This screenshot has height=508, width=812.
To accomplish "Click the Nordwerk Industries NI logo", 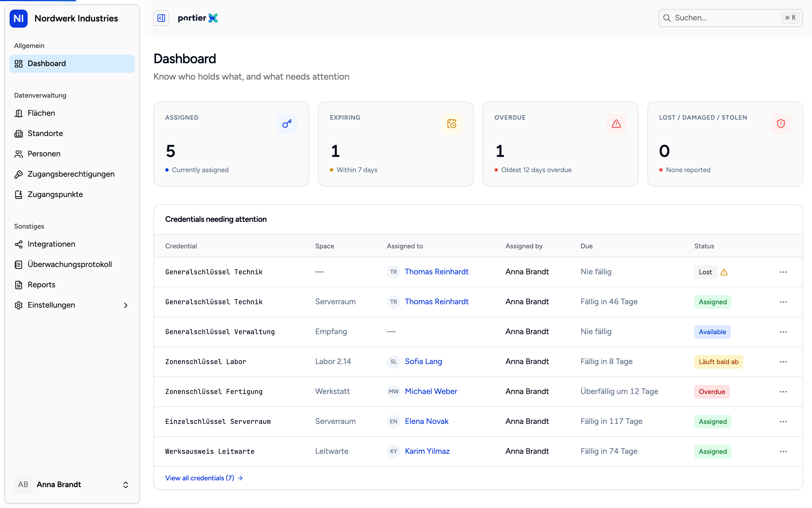I will tap(18, 18).
